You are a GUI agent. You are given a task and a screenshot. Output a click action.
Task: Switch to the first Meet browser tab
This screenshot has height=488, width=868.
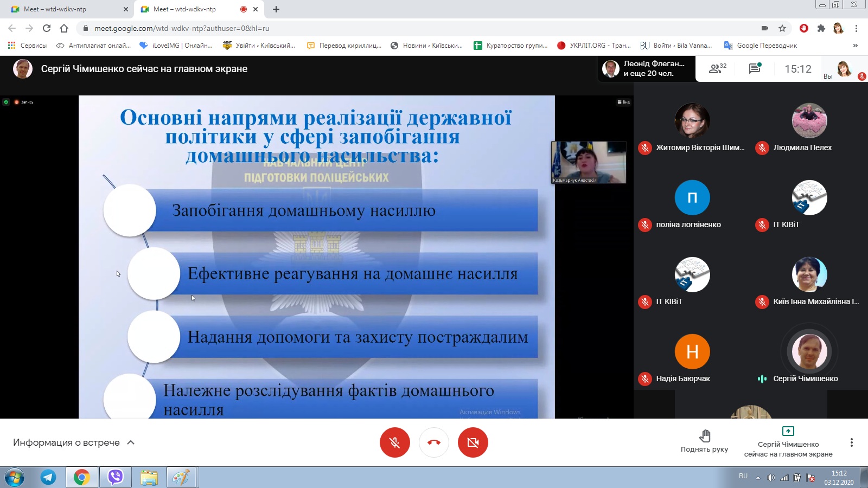coord(65,9)
